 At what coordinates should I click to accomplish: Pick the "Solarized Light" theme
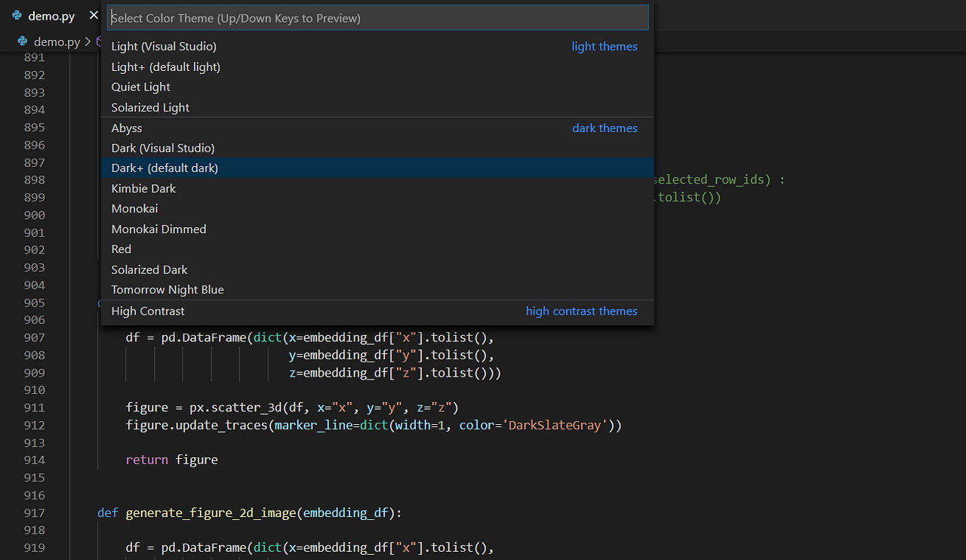click(x=149, y=107)
